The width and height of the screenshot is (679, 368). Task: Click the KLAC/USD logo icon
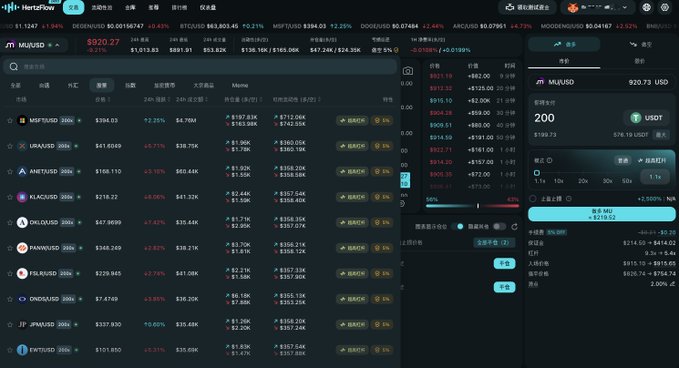coord(22,197)
